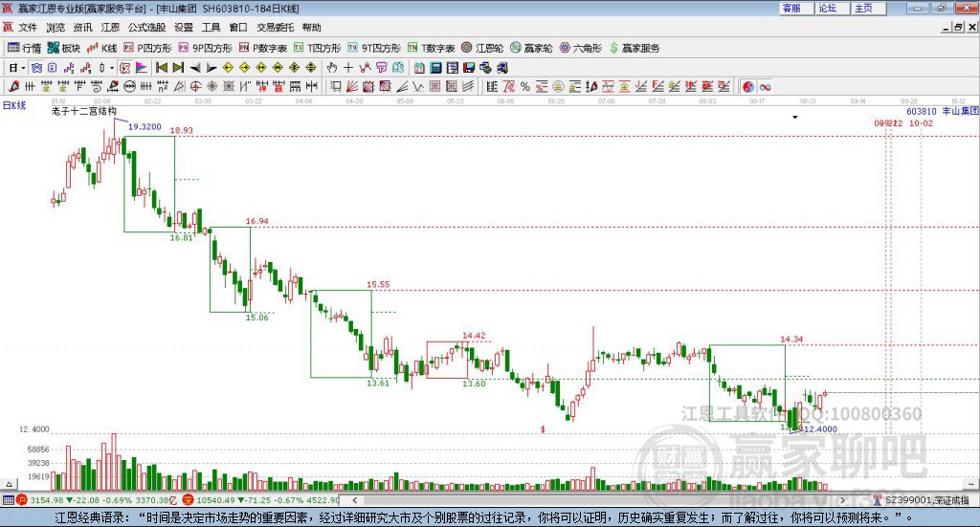Click the small black dropdown triangle on chart

(x=795, y=118)
